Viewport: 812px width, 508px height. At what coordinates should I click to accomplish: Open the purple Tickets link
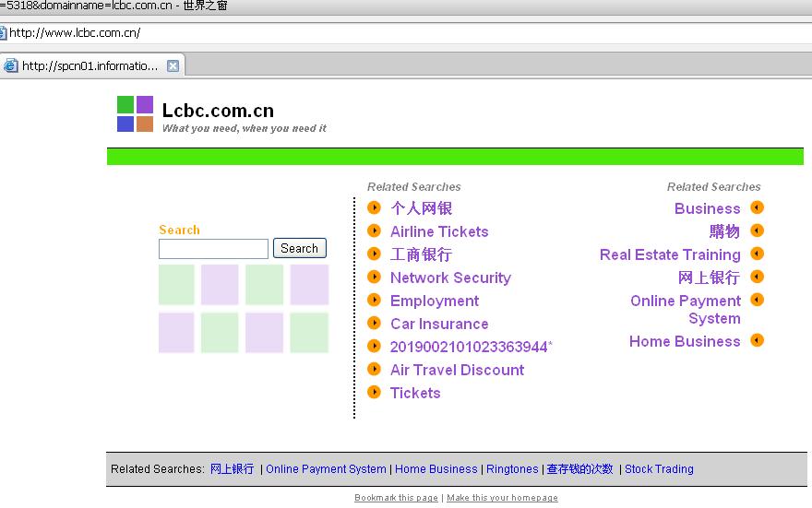pyautogui.click(x=415, y=393)
